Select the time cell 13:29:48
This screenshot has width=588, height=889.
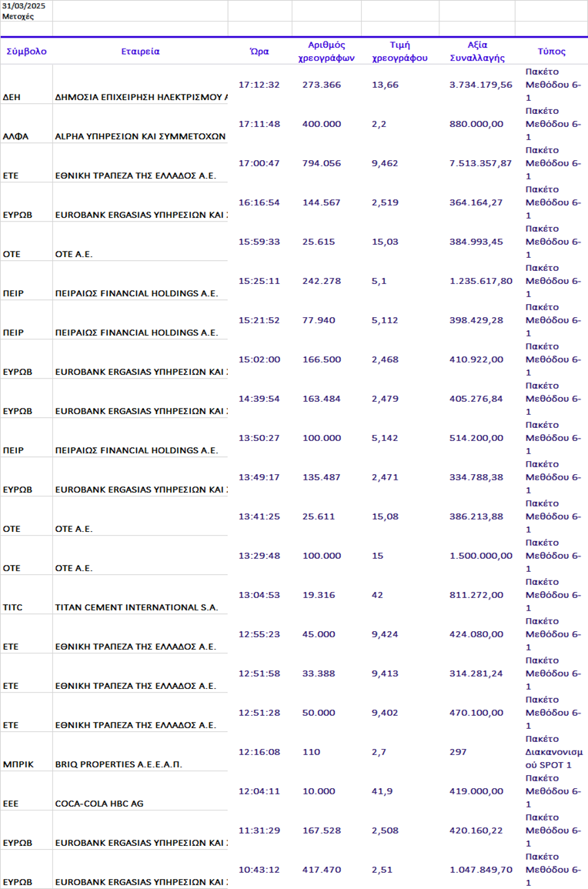pos(259,556)
